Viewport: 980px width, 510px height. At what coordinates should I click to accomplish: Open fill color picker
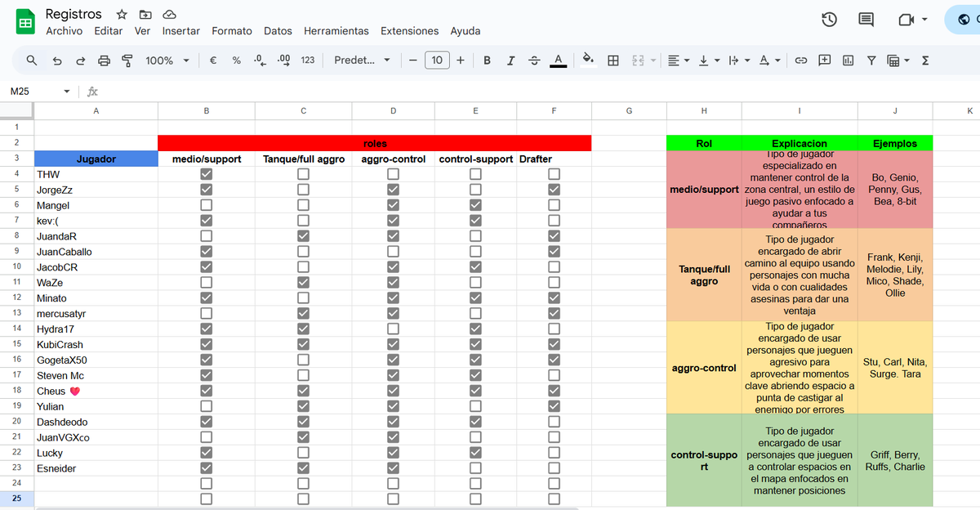587,60
